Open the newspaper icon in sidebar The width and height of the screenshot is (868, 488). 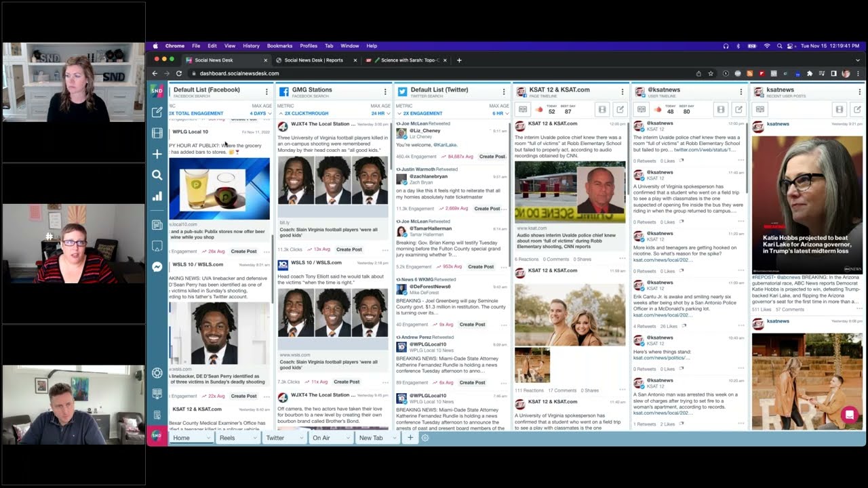157,224
